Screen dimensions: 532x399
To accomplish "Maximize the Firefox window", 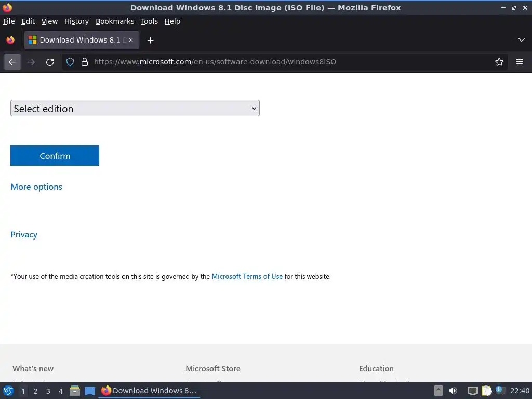I will 514,7.
